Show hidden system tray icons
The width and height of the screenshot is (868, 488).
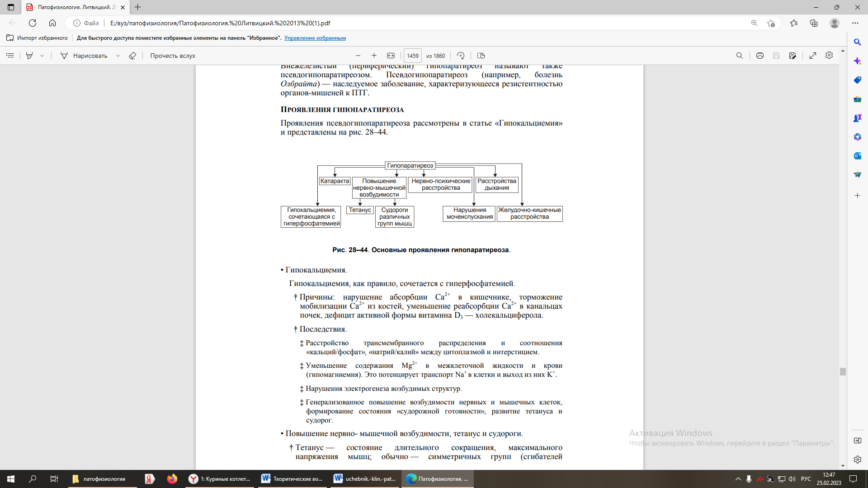738,479
